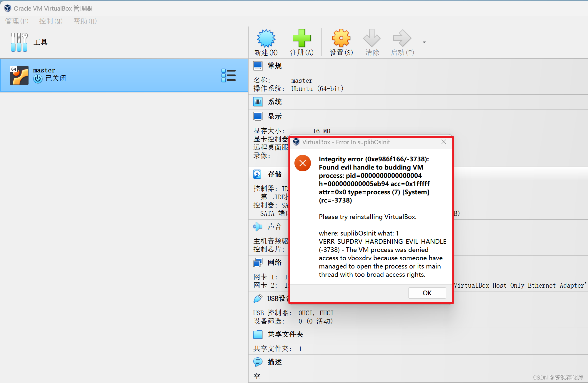
Task: Close the suplibOsInit error dialog
Action: coord(444,142)
